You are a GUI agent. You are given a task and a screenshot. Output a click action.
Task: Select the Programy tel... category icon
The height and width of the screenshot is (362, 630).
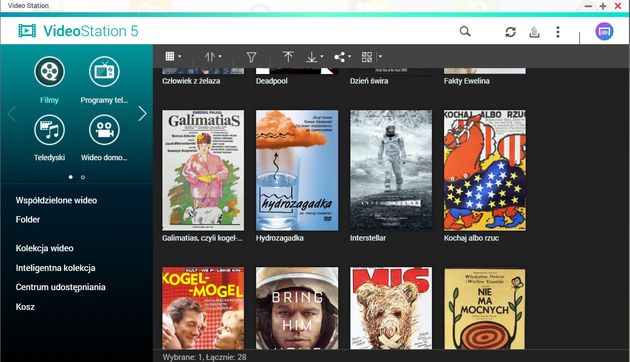104,72
